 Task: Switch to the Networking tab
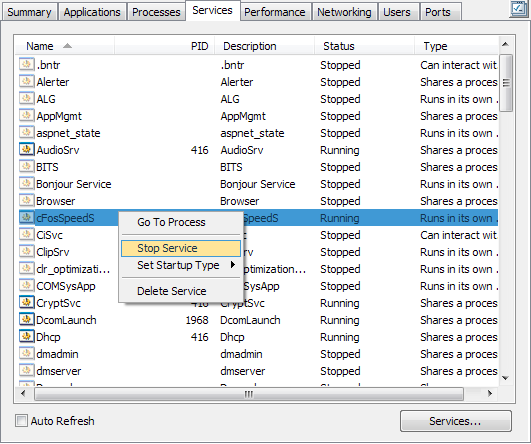(x=344, y=12)
